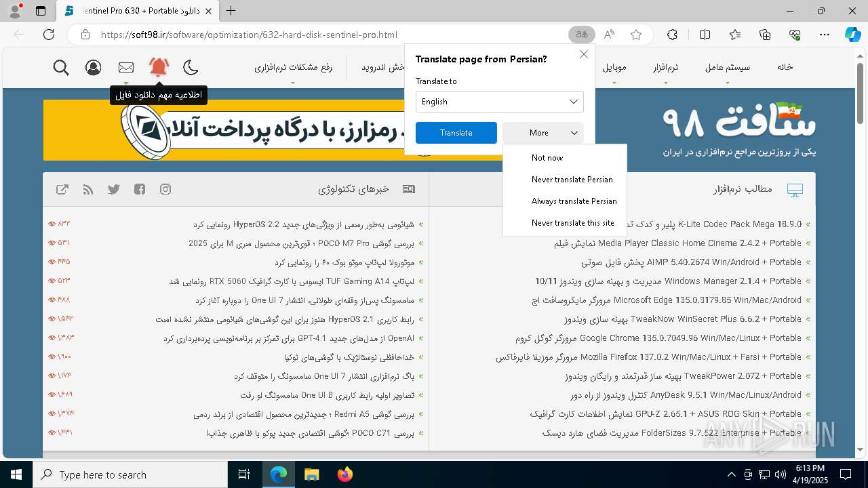Open Tab actions menu icon
This screenshot has height=488, width=868.
[41, 11]
